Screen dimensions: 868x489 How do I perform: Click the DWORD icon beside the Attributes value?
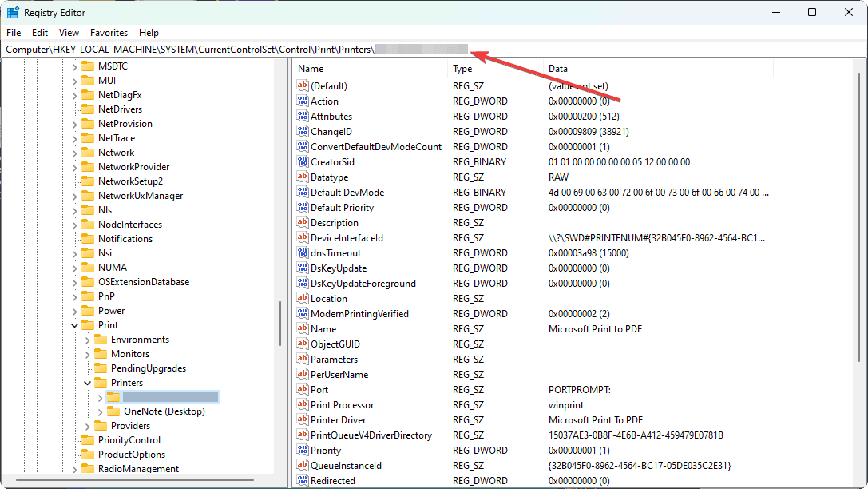click(x=302, y=117)
